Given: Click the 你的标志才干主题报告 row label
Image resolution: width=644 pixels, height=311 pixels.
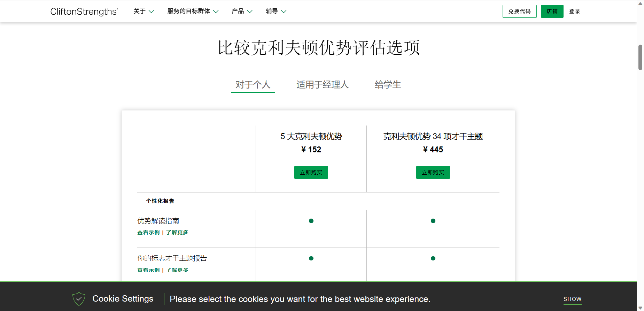Looking at the screenshot, I should [x=172, y=258].
